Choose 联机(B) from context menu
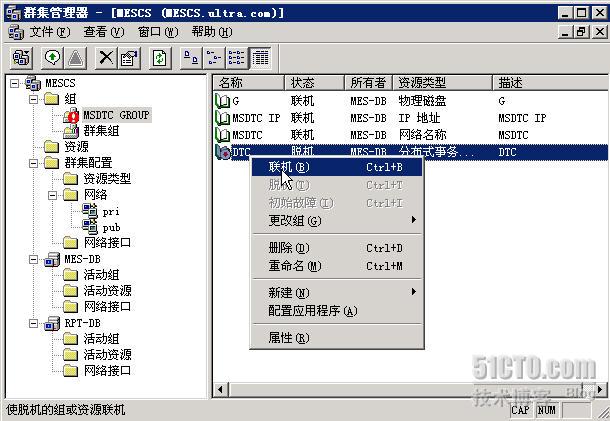This screenshot has height=421, width=610. click(337, 167)
